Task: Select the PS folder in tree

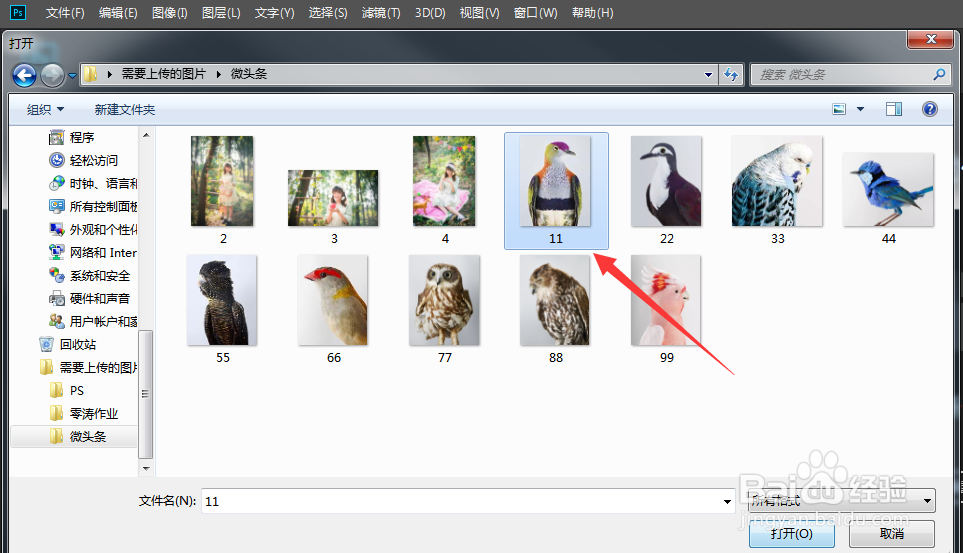Action: point(76,391)
